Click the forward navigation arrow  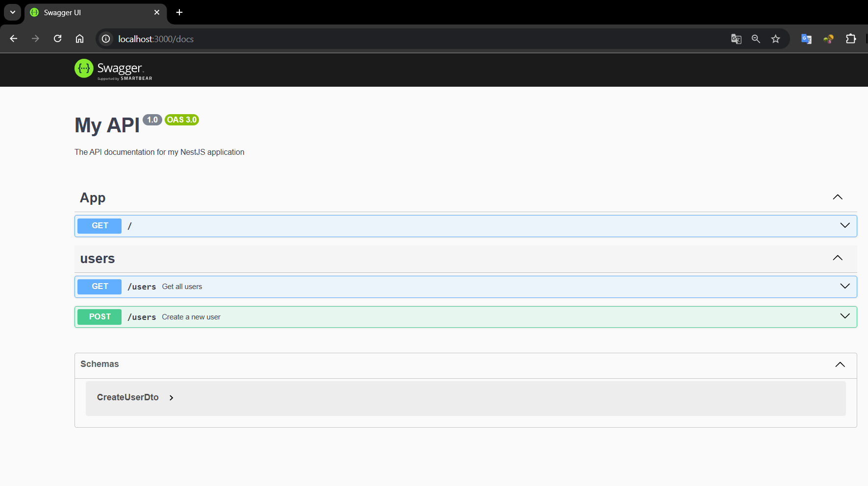pos(35,39)
